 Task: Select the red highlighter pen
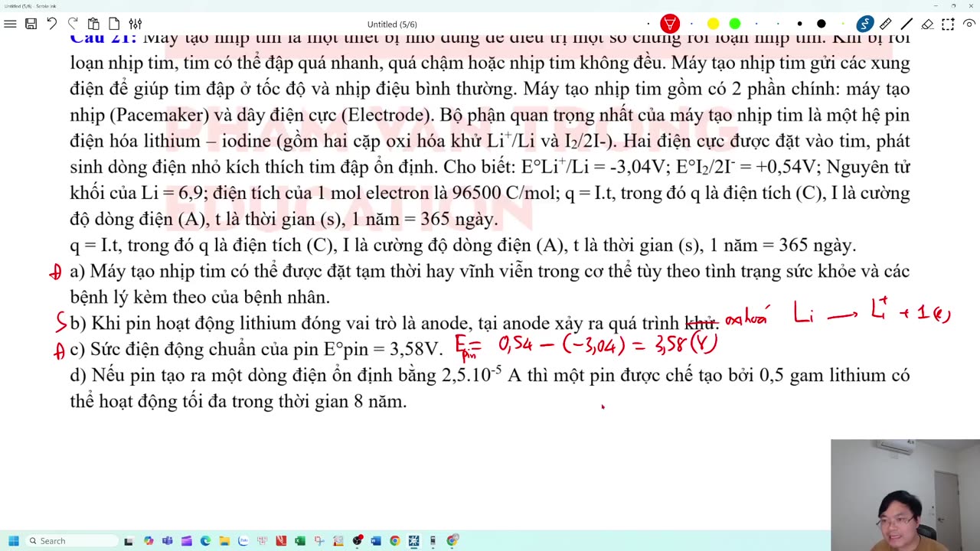670,24
